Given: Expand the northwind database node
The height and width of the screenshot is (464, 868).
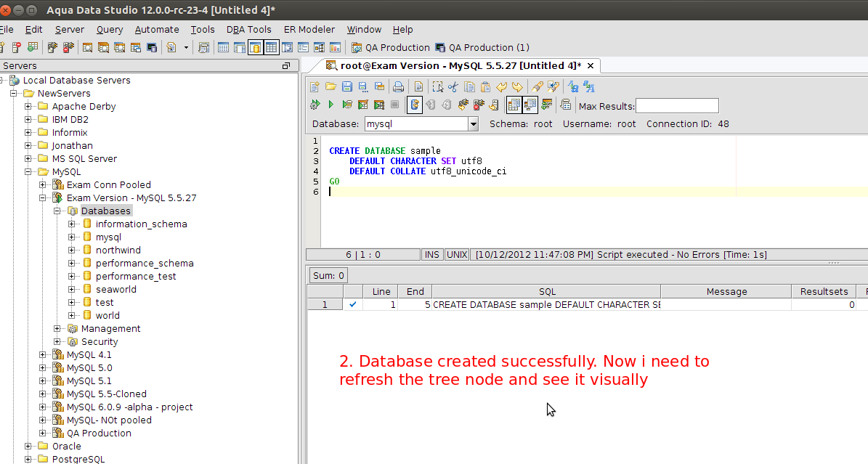Looking at the screenshot, I should coord(71,251).
